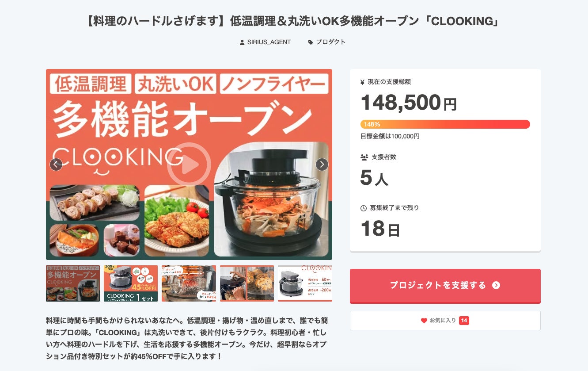Screen dimensions: 588x371
Task: Click the tag icon beside プロダクト
Action: 311,42
